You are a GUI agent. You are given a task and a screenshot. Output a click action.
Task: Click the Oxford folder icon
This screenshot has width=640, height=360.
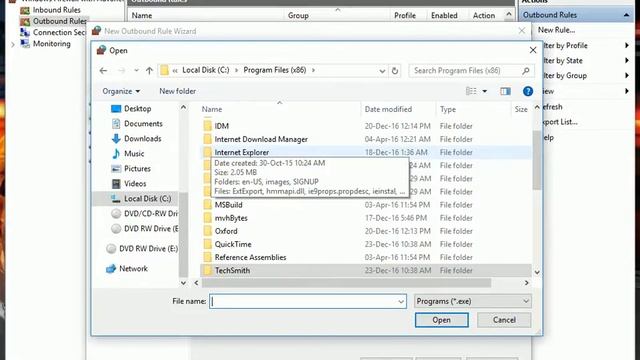[x=207, y=231]
